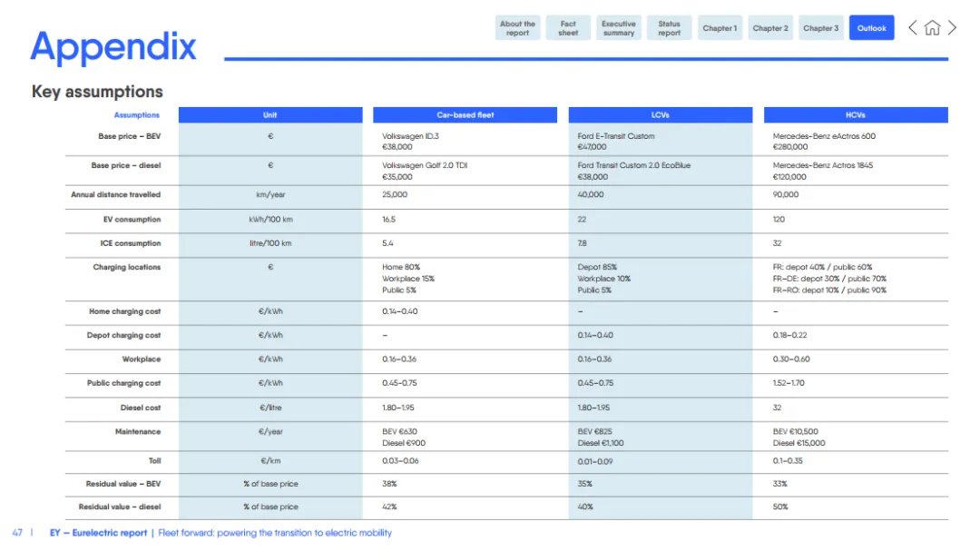Viewport: 980px width, 551px height.
Task: Click 'EY – Eurelectric report' footer text
Action: pyautogui.click(x=98, y=533)
